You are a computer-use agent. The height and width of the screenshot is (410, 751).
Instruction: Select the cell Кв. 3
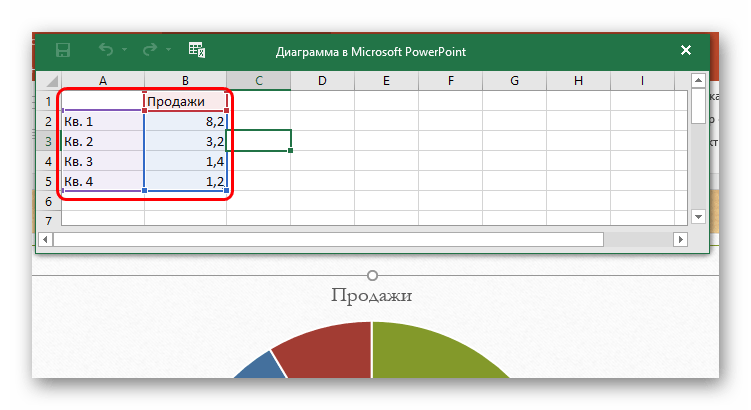pos(103,161)
